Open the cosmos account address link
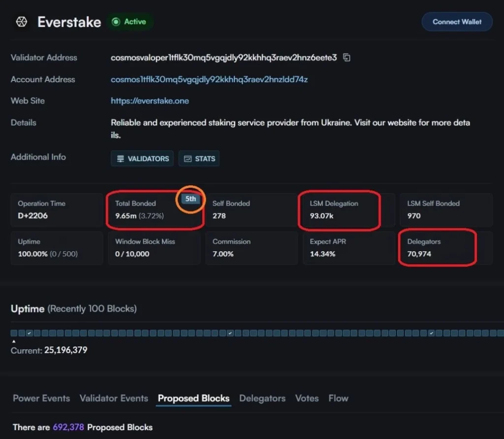504x439 pixels. pos(209,79)
